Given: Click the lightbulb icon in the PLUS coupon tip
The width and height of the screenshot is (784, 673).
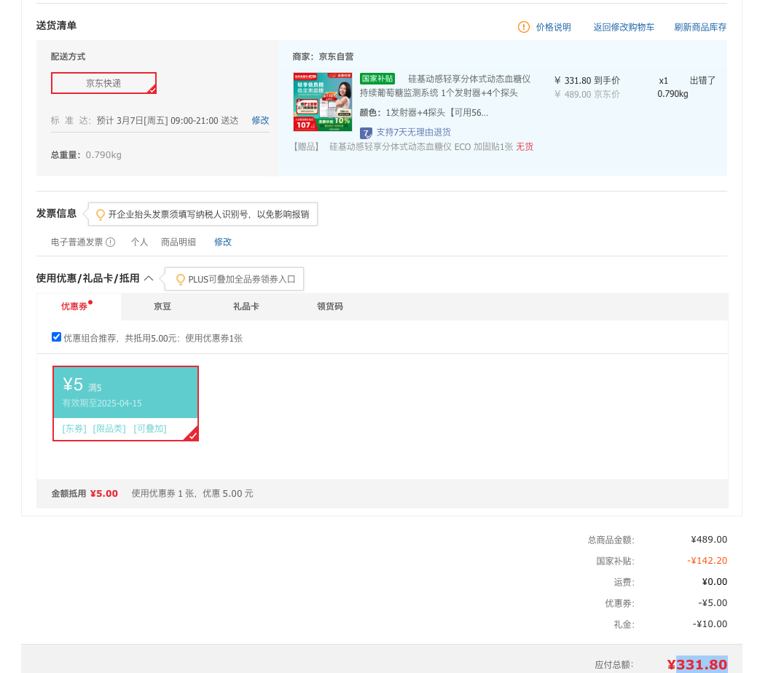Looking at the screenshot, I should pyautogui.click(x=181, y=280).
